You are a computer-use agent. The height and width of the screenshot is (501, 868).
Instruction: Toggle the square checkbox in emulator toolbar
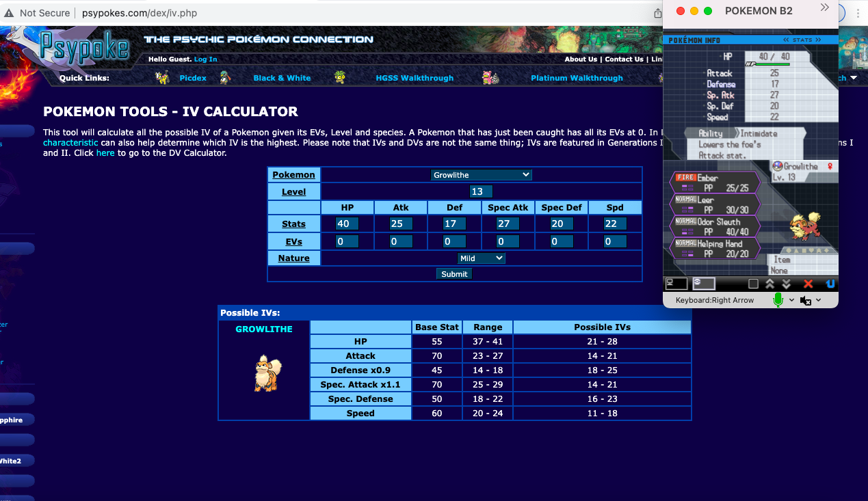point(753,284)
